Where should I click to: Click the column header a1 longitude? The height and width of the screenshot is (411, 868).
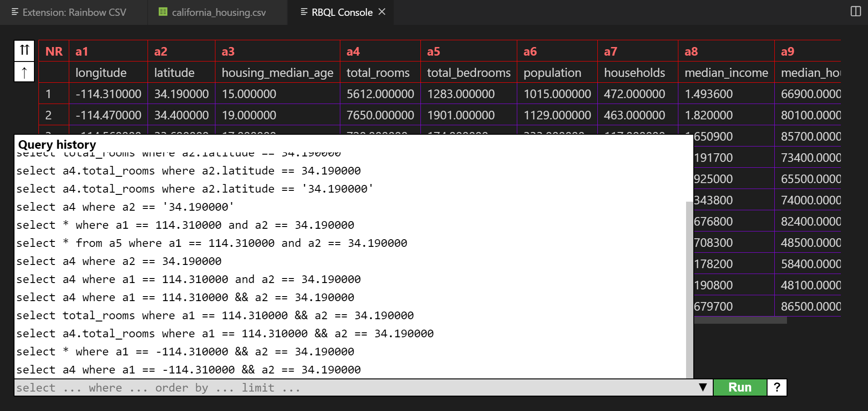pos(108,61)
